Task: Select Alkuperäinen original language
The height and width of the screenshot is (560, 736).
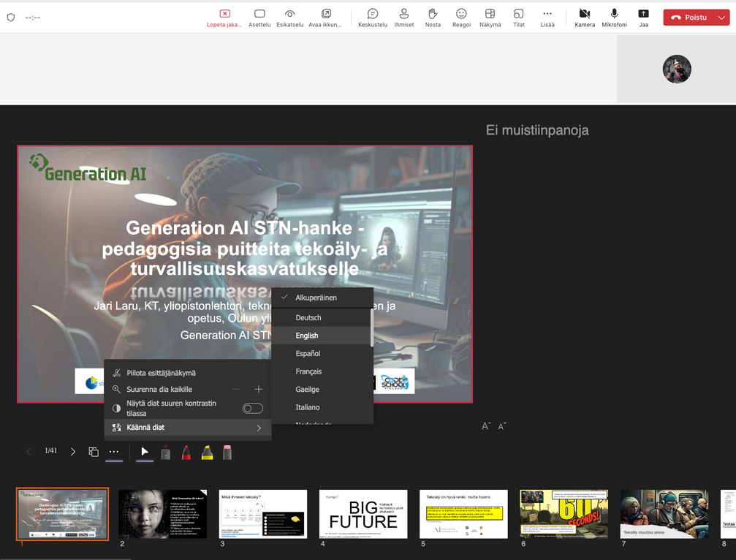Action: [322, 298]
